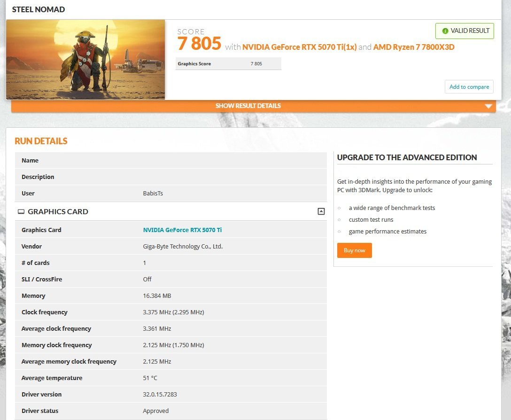Click the Giga-Byte Technology Co., Ltd. vendor value

pyautogui.click(x=183, y=247)
